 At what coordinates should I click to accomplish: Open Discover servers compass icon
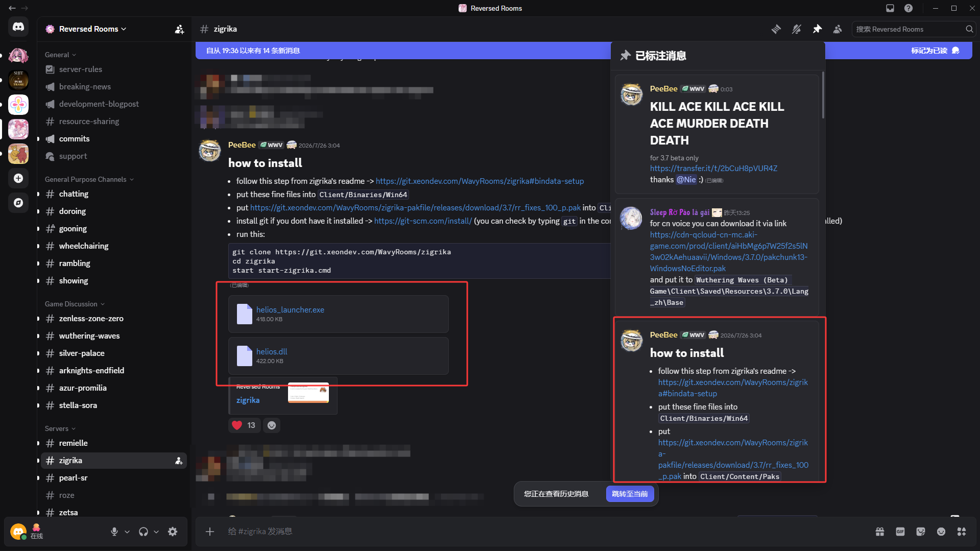pyautogui.click(x=18, y=203)
